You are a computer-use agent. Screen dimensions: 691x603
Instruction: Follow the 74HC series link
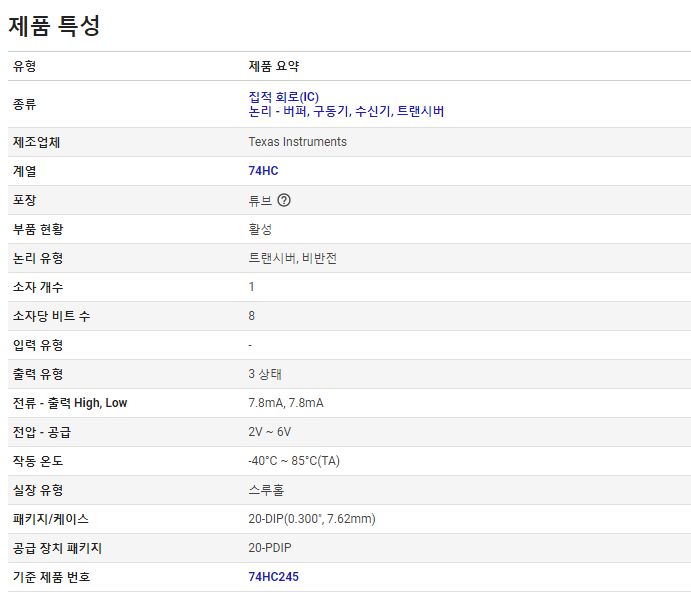(263, 171)
